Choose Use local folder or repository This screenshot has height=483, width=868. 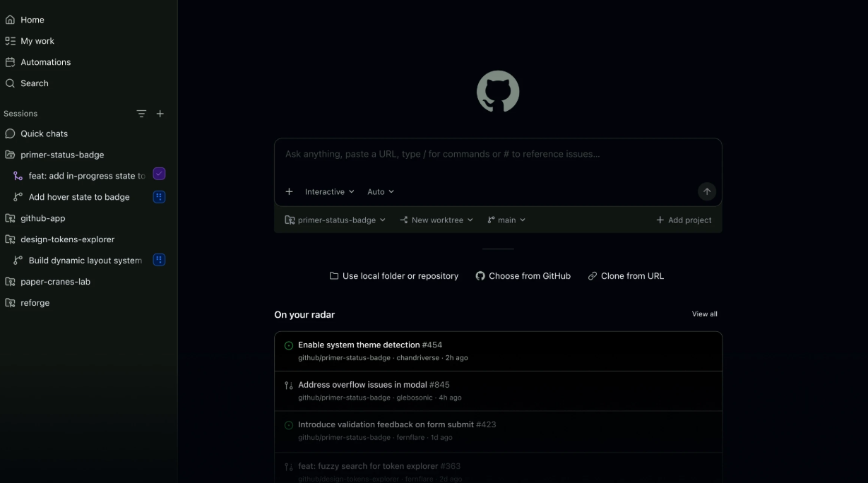pyautogui.click(x=394, y=276)
